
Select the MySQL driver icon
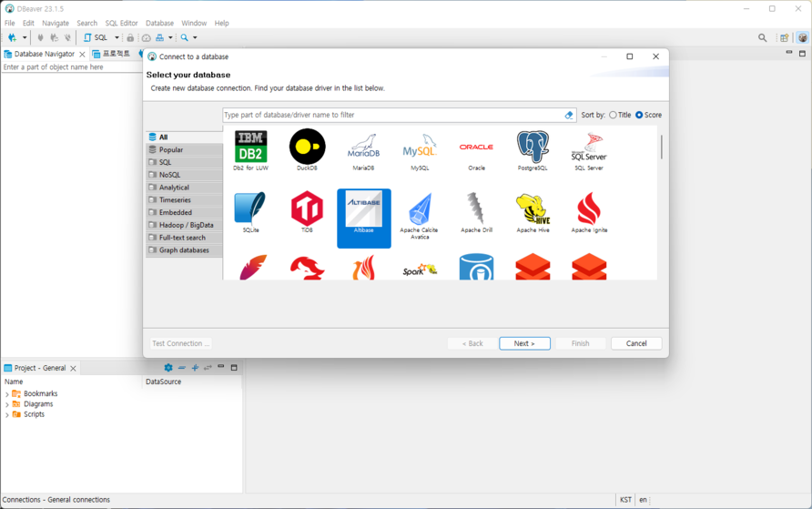pos(420,148)
